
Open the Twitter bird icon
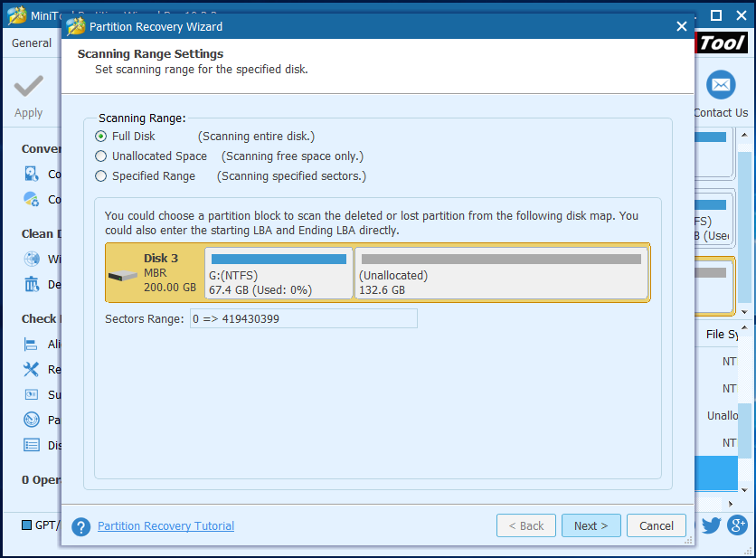tap(711, 525)
